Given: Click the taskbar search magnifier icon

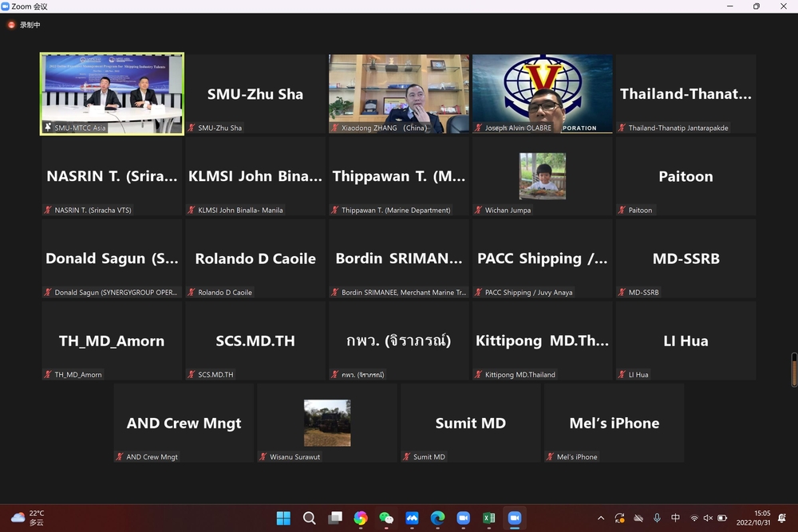Looking at the screenshot, I should point(309,518).
